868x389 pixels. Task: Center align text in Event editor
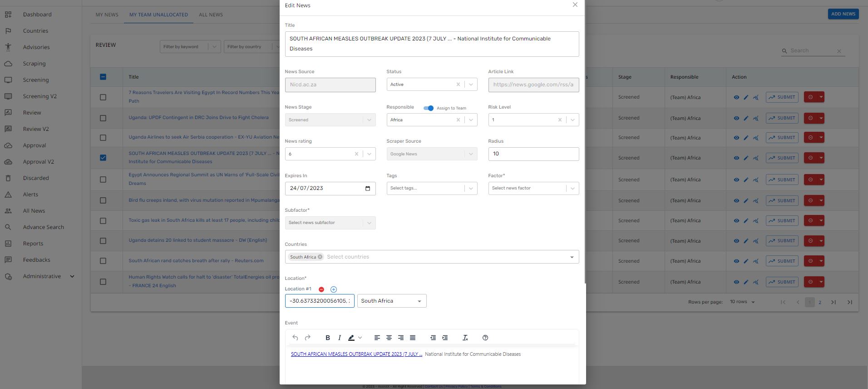[x=389, y=338]
